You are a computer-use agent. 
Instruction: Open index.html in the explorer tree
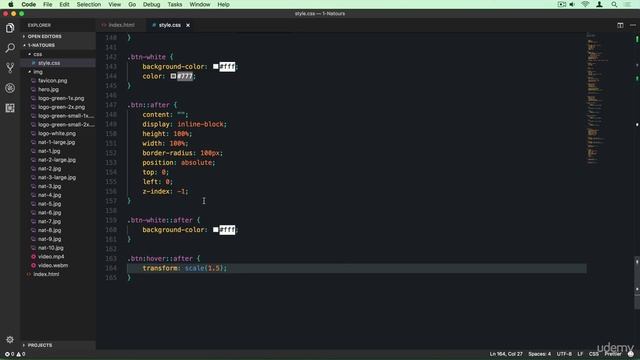pyautogui.click(x=58, y=274)
